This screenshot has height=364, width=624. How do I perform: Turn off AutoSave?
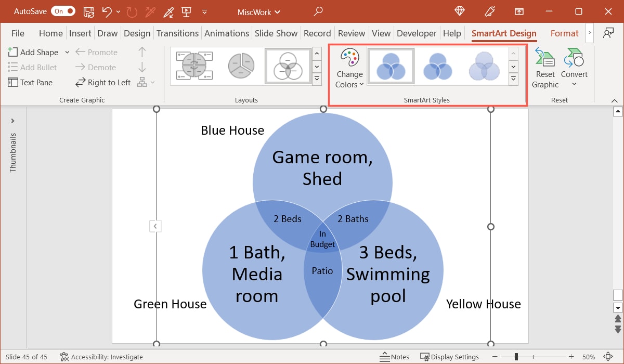click(63, 11)
